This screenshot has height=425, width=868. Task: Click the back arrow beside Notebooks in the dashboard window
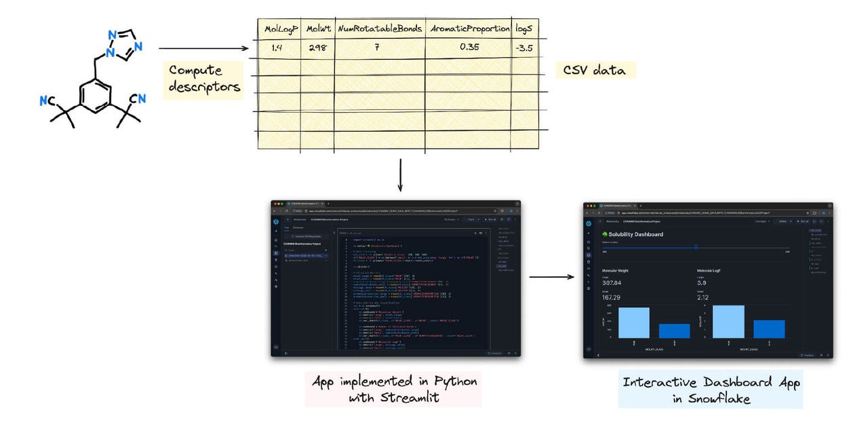click(x=599, y=221)
